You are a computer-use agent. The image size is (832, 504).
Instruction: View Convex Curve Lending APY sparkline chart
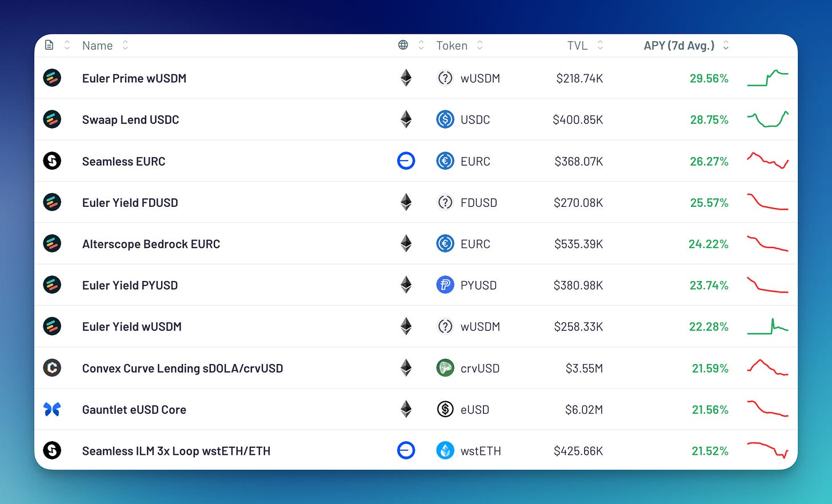click(767, 367)
